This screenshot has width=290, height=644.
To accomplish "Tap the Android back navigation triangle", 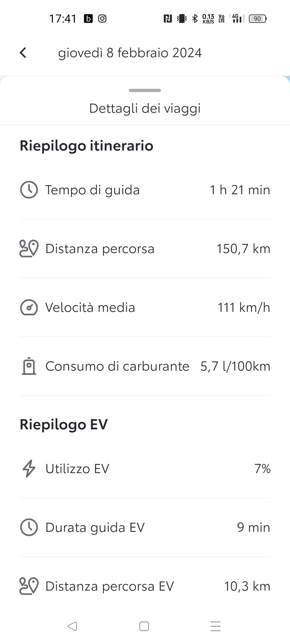I will 72,626.
